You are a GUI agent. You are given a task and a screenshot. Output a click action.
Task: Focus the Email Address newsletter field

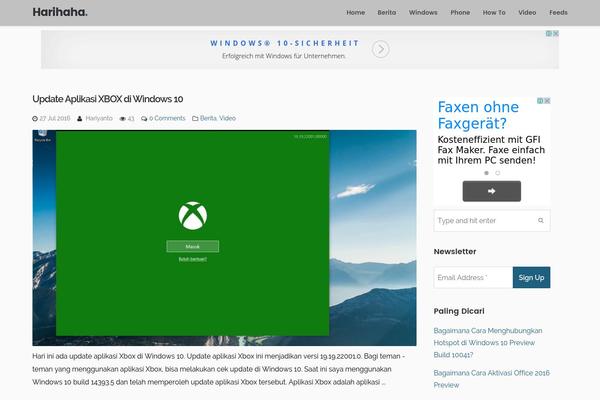point(473,278)
